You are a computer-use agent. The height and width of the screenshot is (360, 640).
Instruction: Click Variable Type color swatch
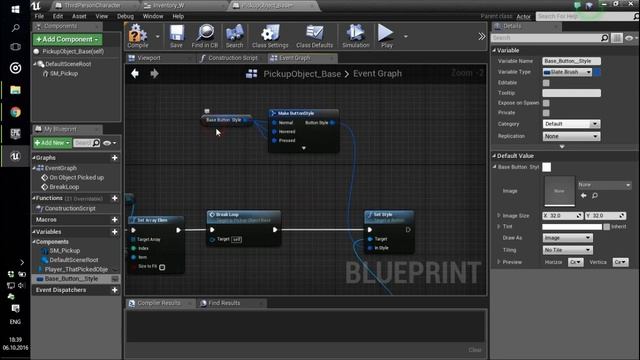click(x=597, y=72)
